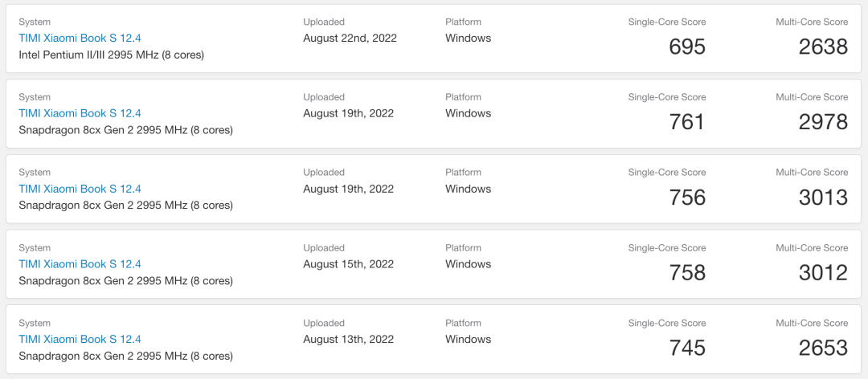Click the multi-core score 2638
This screenshot has height=379, width=868.
(x=823, y=47)
